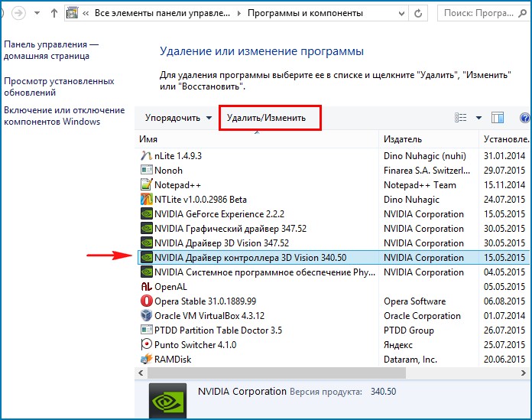
Task: Open the Упорядочить dropdown menu
Action: pos(178,118)
